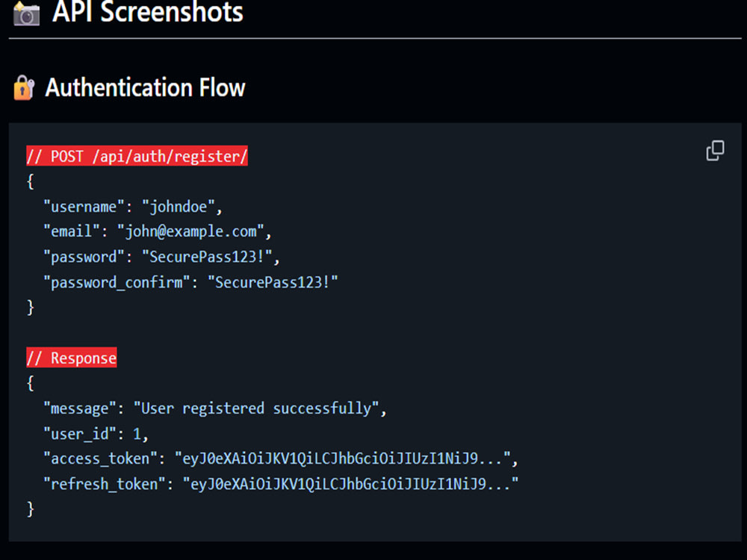Click the // Response comment line
This screenshot has height=560, width=747.
pyautogui.click(x=72, y=358)
